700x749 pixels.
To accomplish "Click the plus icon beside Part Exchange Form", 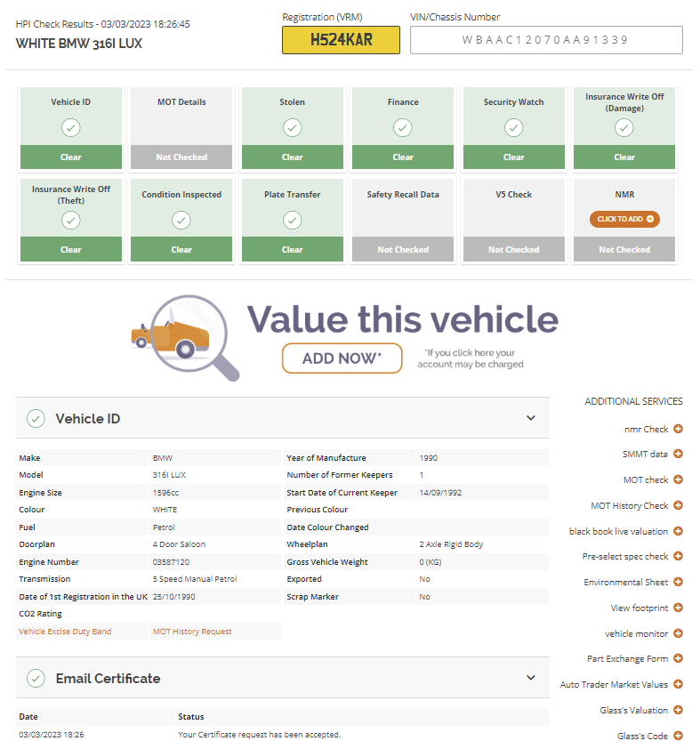I will [x=678, y=657].
